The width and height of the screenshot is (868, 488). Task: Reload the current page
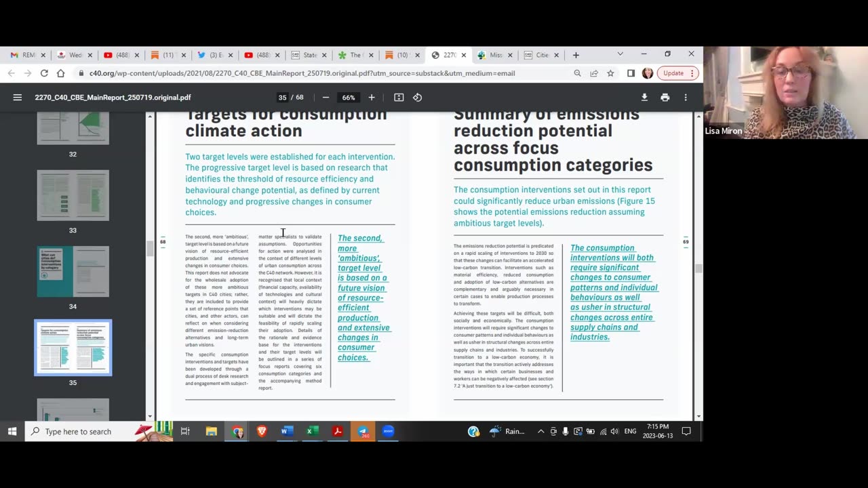(x=44, y=73)
